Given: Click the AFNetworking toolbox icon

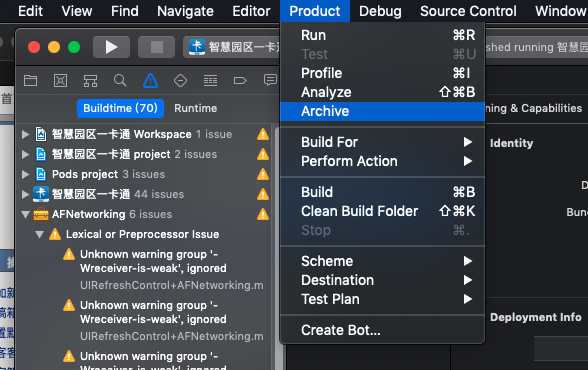Looking at the screenshot, I should pyautogui.click(x=41, y=214).
